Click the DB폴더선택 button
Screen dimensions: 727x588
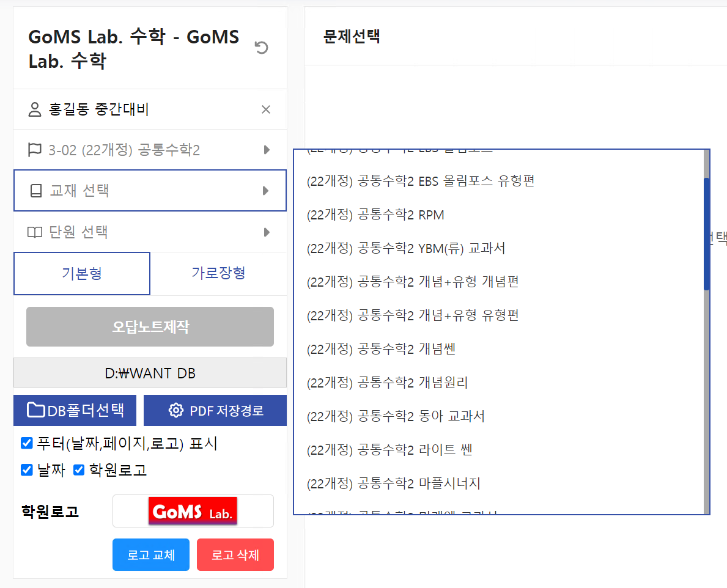(x=75, y=411)
